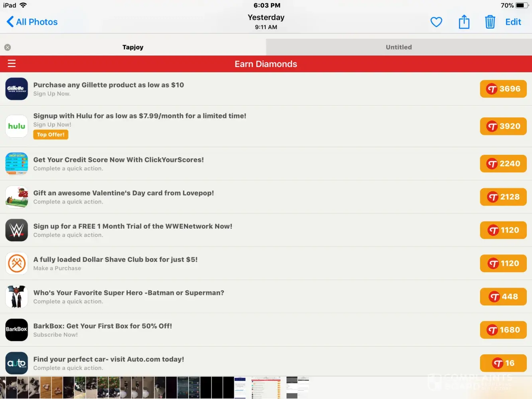
Task: Open 'Who's Your Favorite Super Hero' offer
Action: click(129, 293)
